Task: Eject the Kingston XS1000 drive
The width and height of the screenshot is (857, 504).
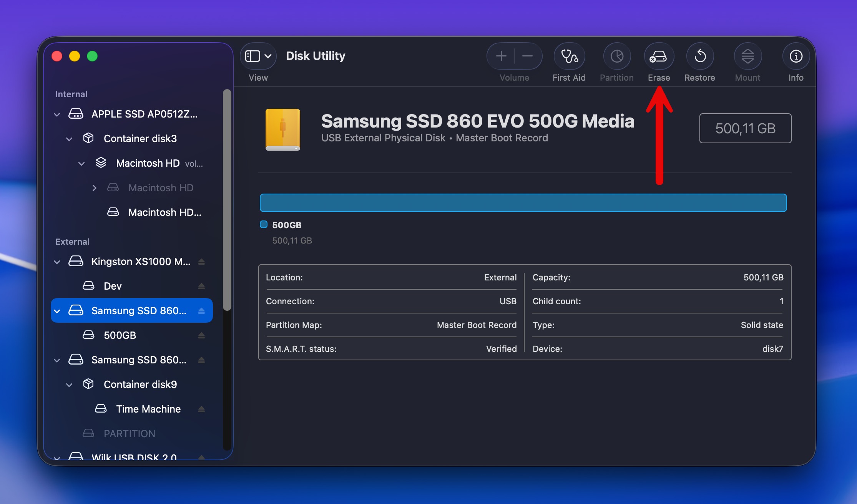Action: tap(202, 261)
